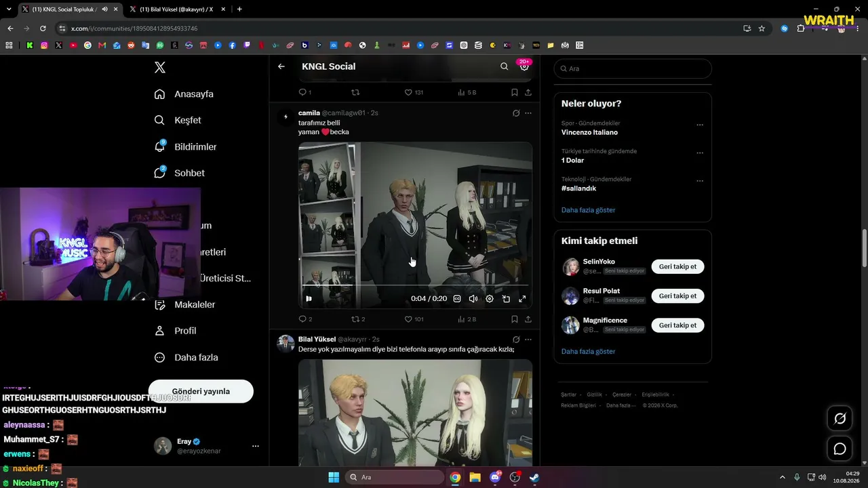The image size is (868, 488).
Task: Bookmark this page with the star icon
Action: click(762, 28)
